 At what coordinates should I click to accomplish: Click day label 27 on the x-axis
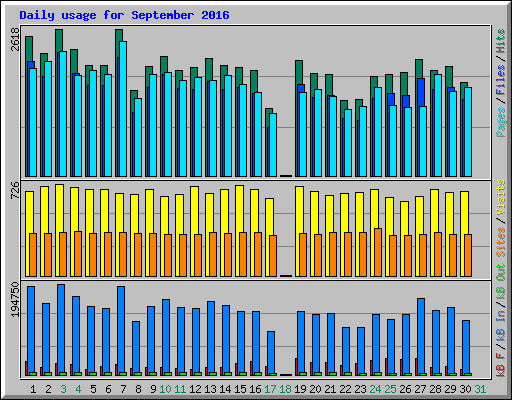point(420,389)
